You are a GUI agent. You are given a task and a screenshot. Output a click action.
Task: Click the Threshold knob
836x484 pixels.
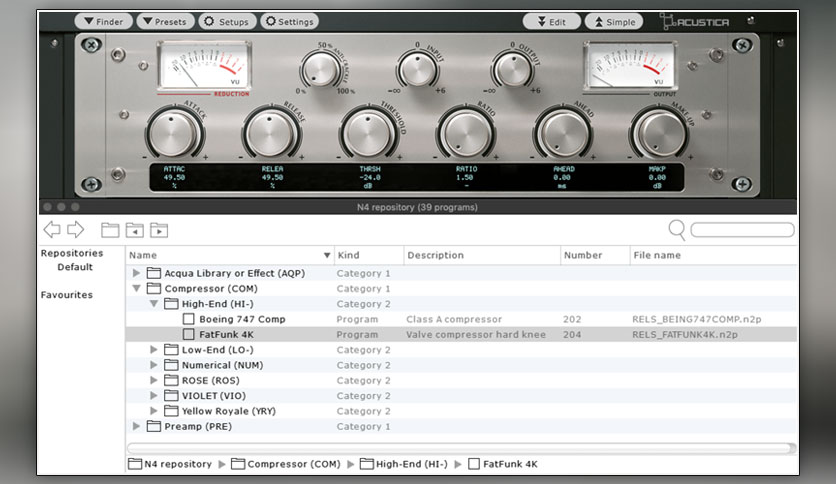pyautogui.click(x=369, y=134)
